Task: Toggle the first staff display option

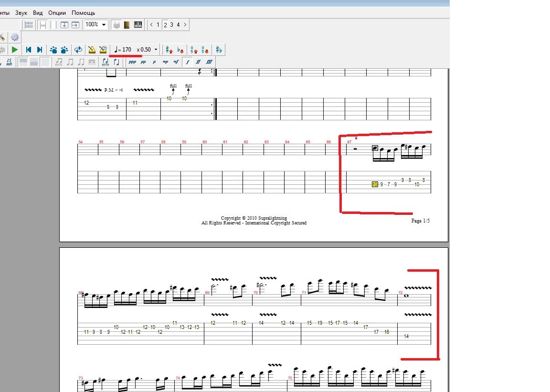Action: [23, 62]
